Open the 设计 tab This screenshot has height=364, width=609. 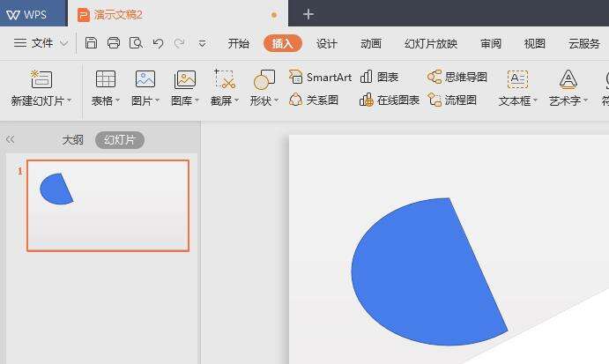[327, 43]
